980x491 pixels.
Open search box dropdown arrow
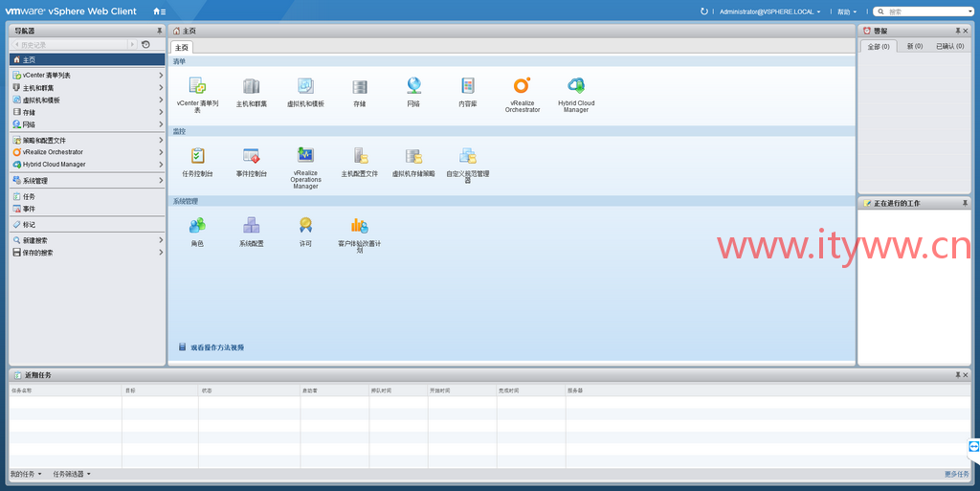[970, 11]
